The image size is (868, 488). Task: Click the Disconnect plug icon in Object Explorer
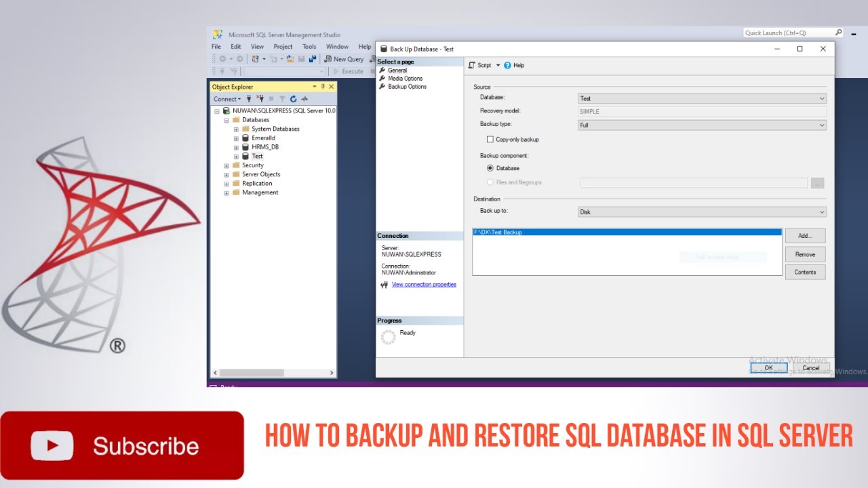[260, 99]
